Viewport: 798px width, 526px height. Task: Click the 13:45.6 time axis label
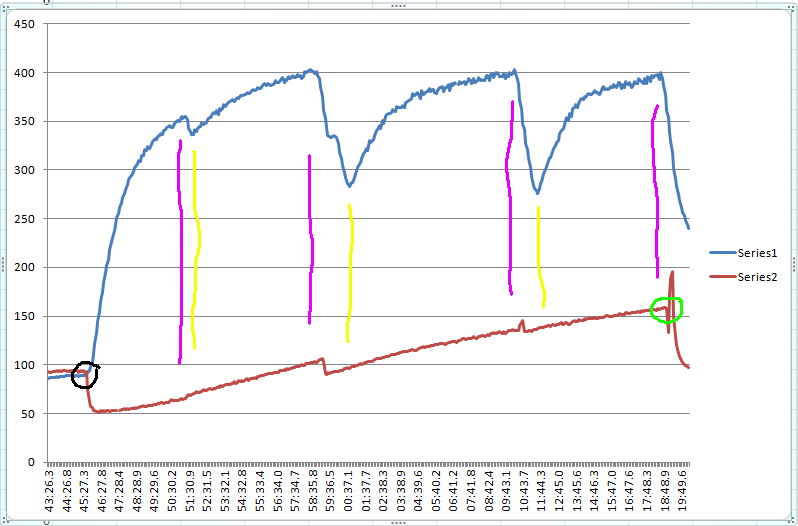[x=577, y=490]
